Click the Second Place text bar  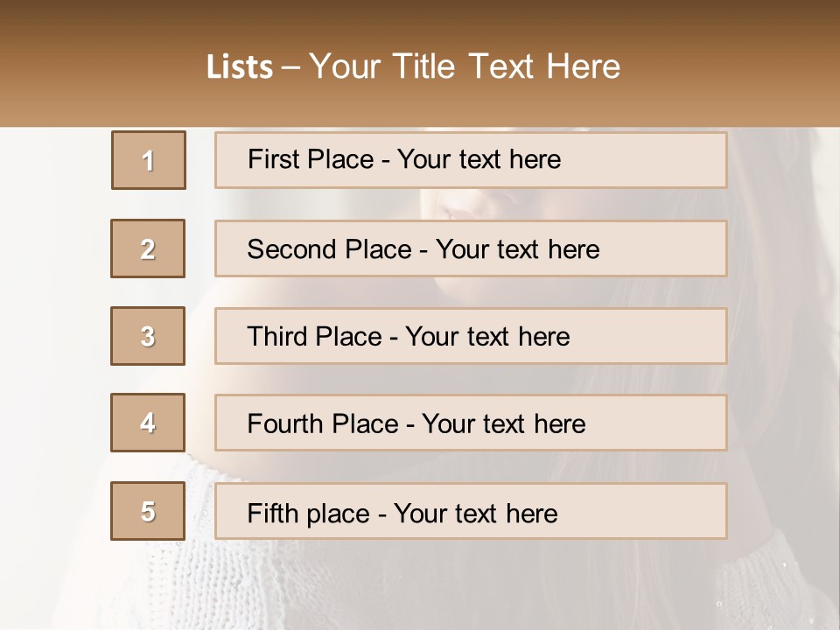pyautogui.click(x=471, y=248)
